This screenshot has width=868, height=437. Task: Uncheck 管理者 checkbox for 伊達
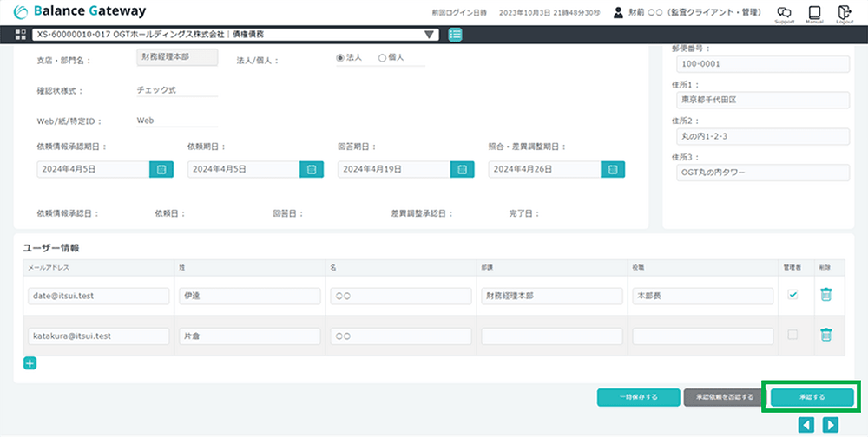pos(792,295)
